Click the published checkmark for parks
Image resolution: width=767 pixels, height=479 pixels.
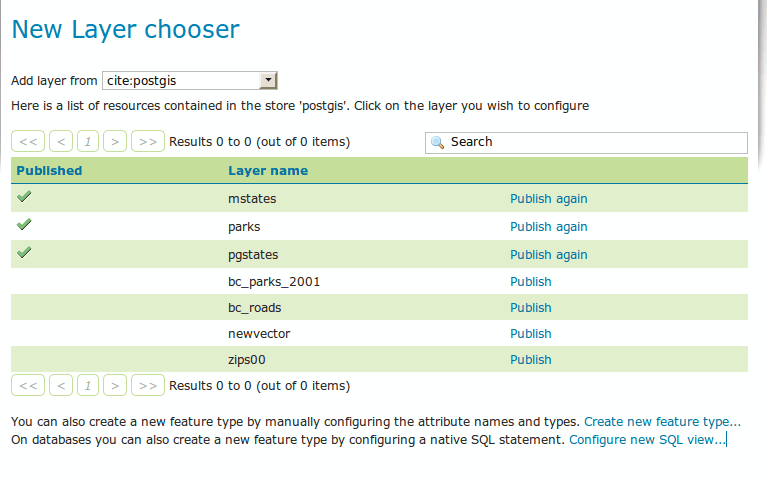(24, 225)
